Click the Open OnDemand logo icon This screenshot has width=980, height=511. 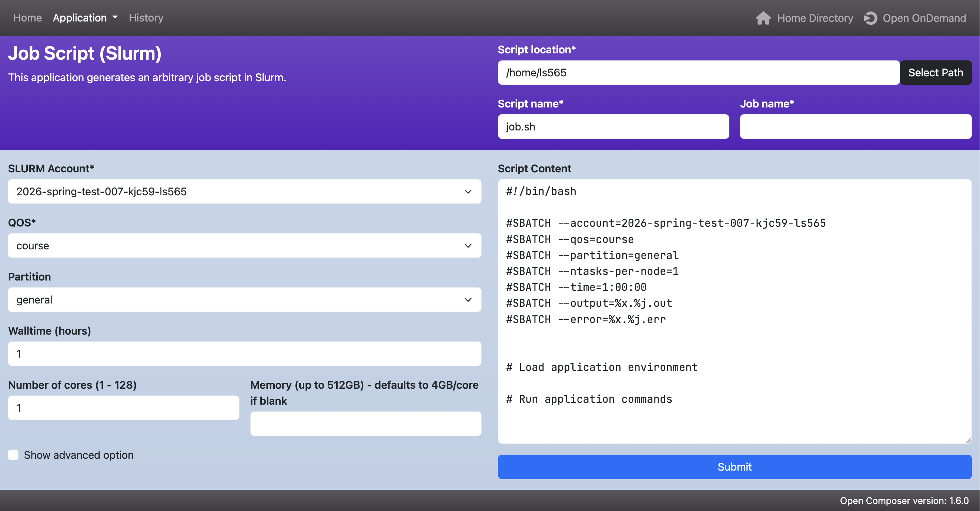870,17
